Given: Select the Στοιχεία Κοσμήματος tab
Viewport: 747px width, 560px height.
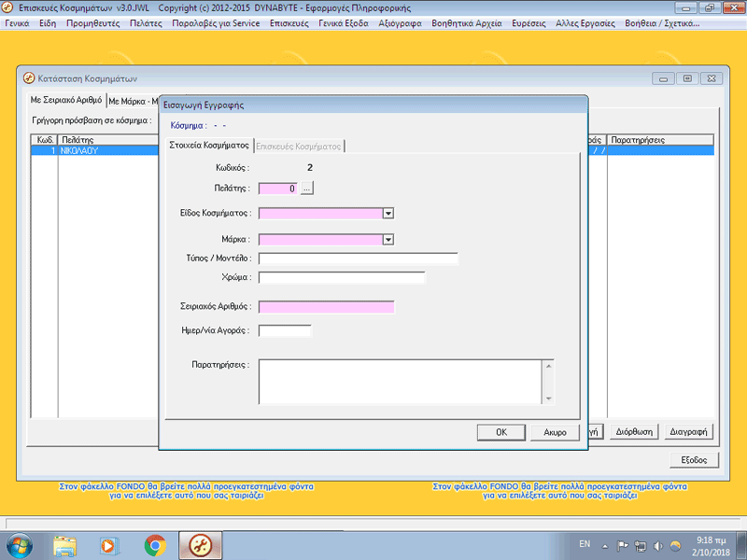Looking at the screenshot, I should point(209,146).
